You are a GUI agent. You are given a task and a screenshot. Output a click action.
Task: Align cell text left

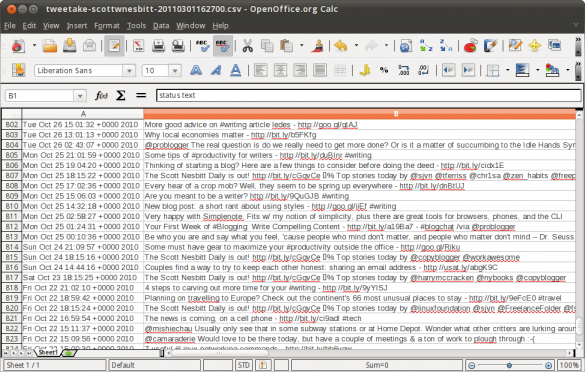(x=260, y=71)
